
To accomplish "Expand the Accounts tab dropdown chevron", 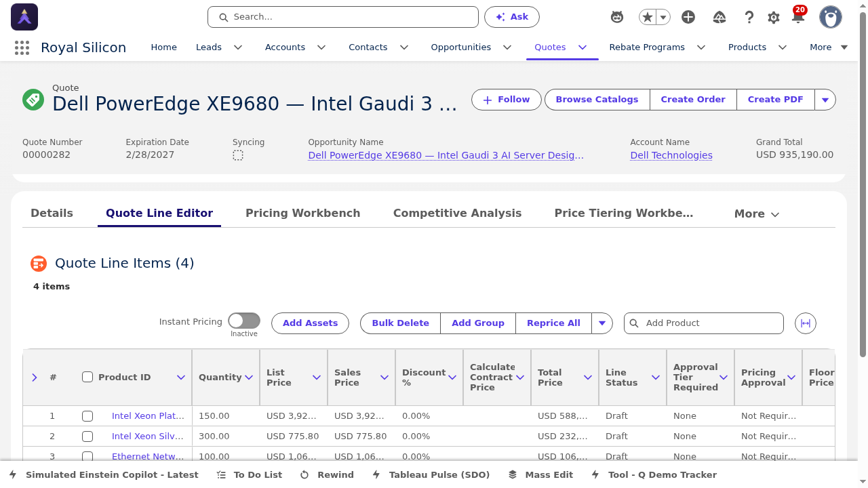I will [321, 47].
